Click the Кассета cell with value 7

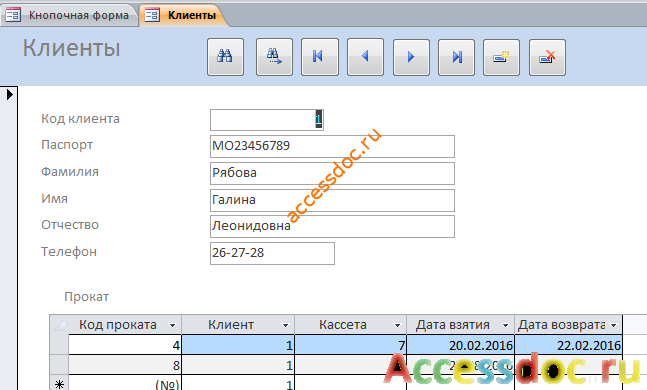(x=350, y=345)
